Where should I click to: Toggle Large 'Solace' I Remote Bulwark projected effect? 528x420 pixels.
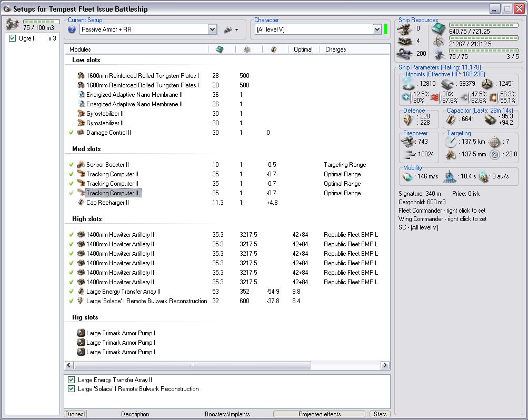point(71,389)
